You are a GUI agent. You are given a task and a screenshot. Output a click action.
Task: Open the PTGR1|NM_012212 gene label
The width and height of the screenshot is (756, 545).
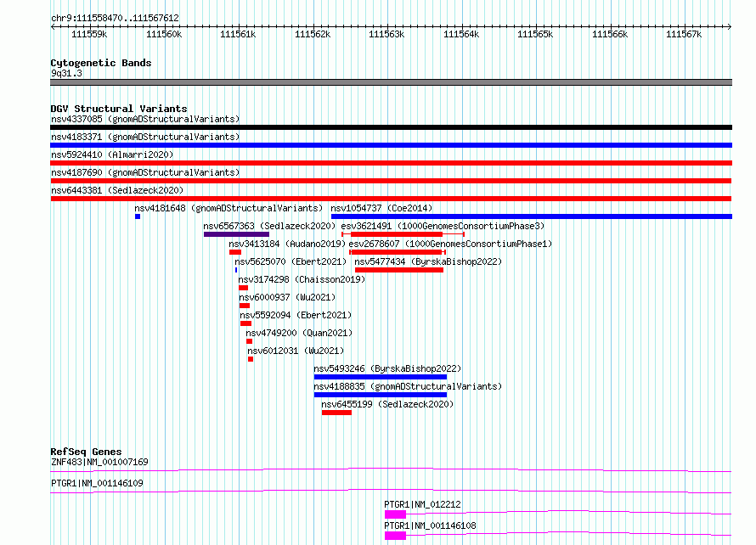[422, 504]
